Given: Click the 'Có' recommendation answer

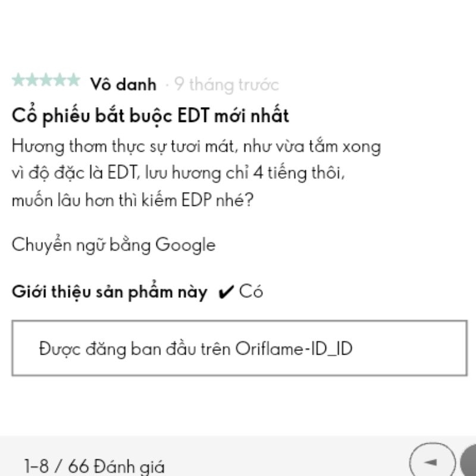Looking at the screenshot, I should click(x=251, y=292).
